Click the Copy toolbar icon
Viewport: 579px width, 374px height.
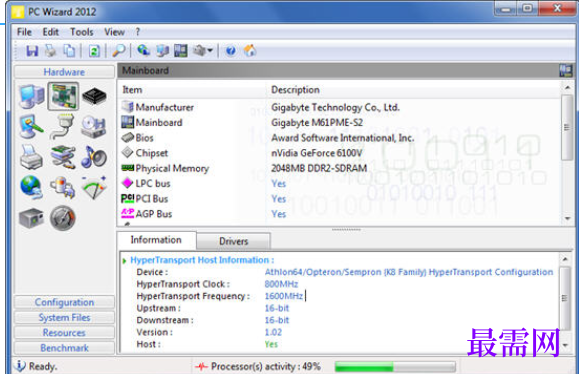point(69,51)
